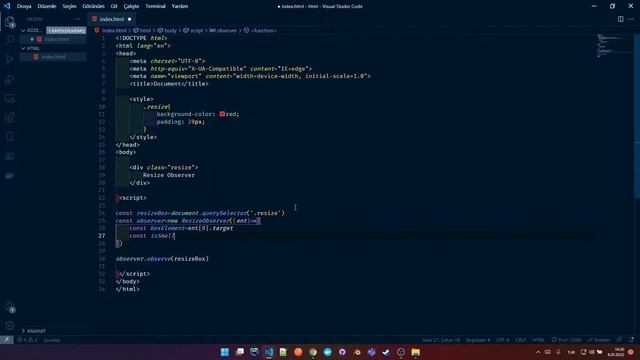Click Prettier in the status bar
The height and width of the screenshot is (360, 640).
599,340
